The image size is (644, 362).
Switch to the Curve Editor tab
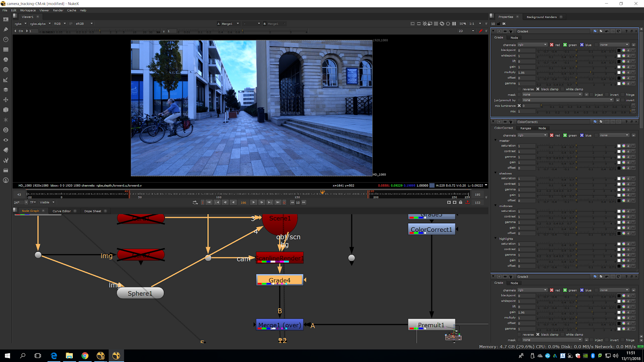pyautogui.click(x=62, y=211)
